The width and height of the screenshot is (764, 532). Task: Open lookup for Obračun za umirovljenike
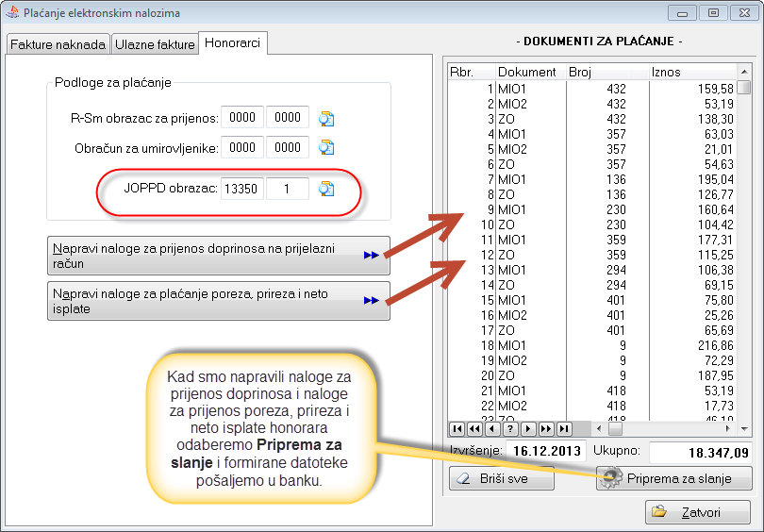[326, 147]
